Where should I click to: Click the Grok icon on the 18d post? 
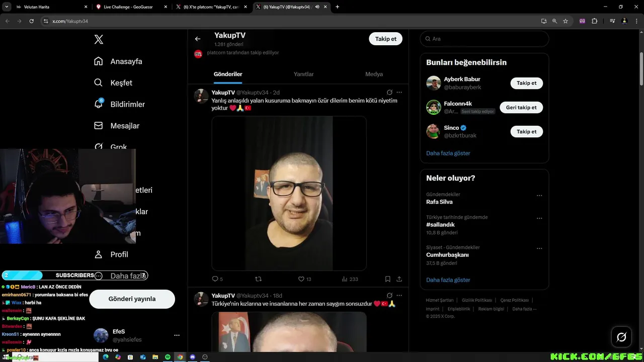389,296
